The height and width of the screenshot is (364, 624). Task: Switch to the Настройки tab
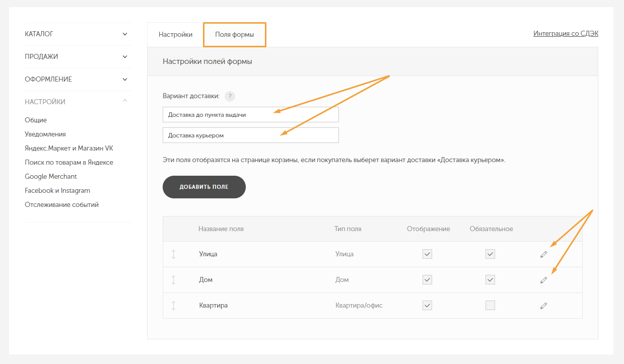tap(175, 35)
